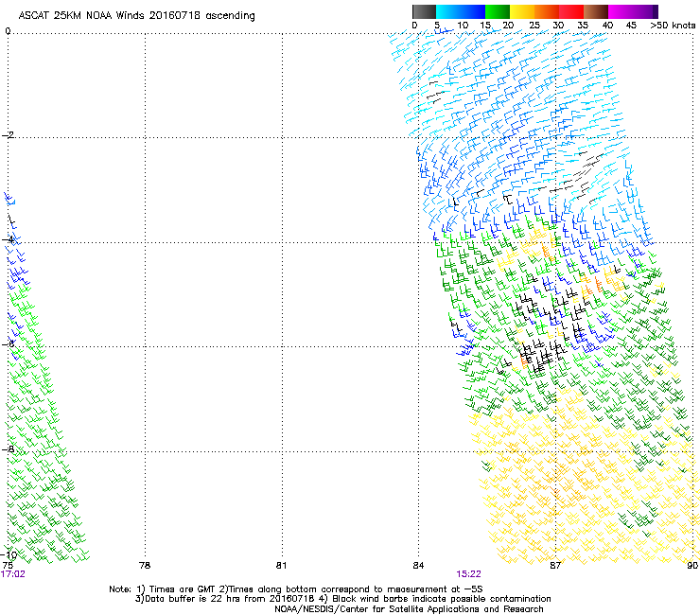
Task: Click the NOAA/NESDIS credit line
Action: (409, 609)
